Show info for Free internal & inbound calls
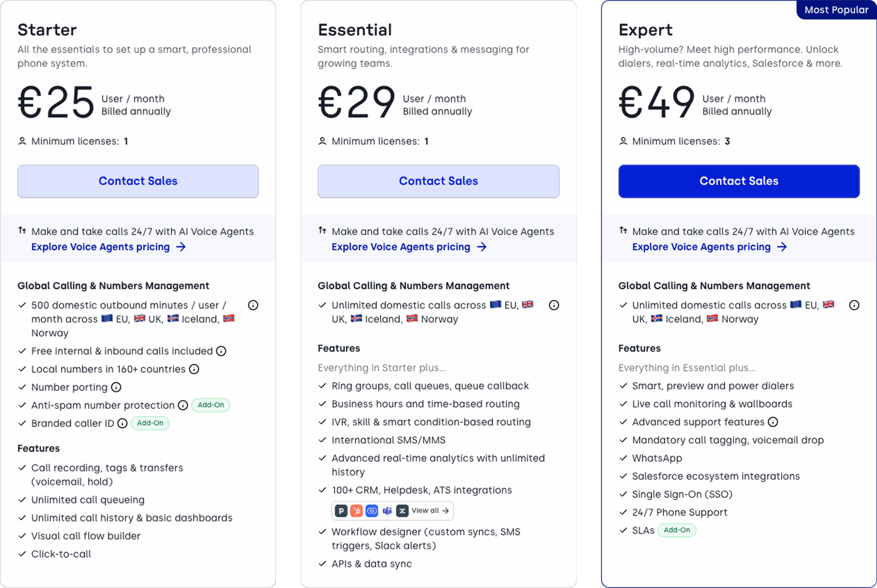Screen dimensions: 877x588 click(x=221, y=351)
